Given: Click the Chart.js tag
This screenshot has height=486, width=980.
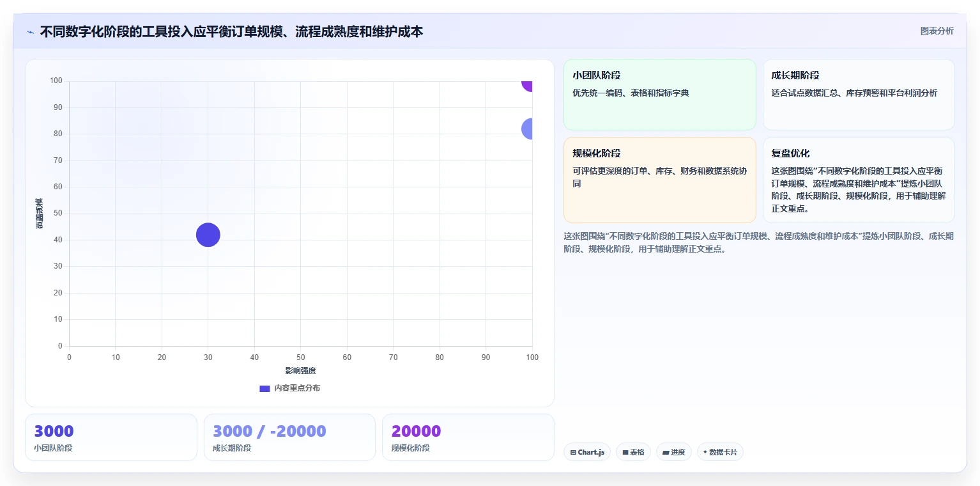Looking at the screenshot, I should click(587, 452).
